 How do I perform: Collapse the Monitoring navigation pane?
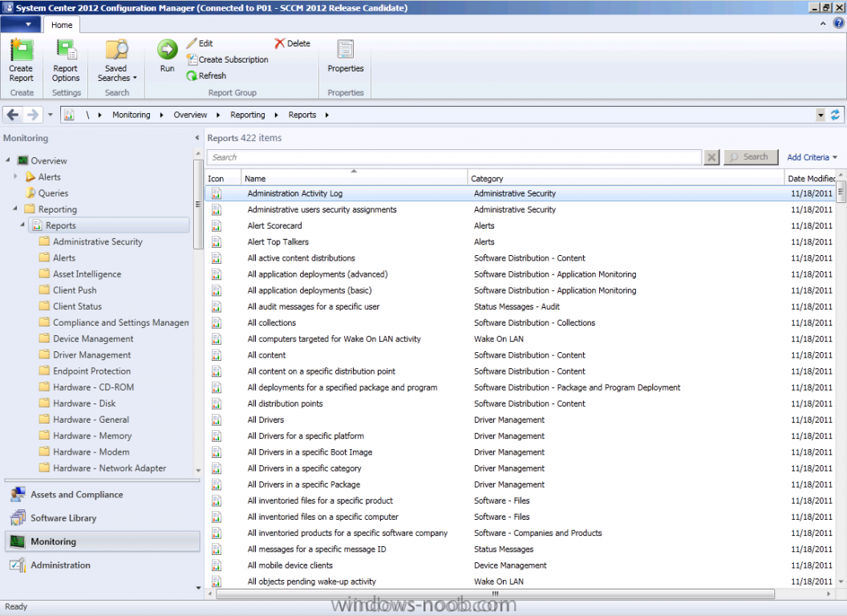(x=197, y=138)
